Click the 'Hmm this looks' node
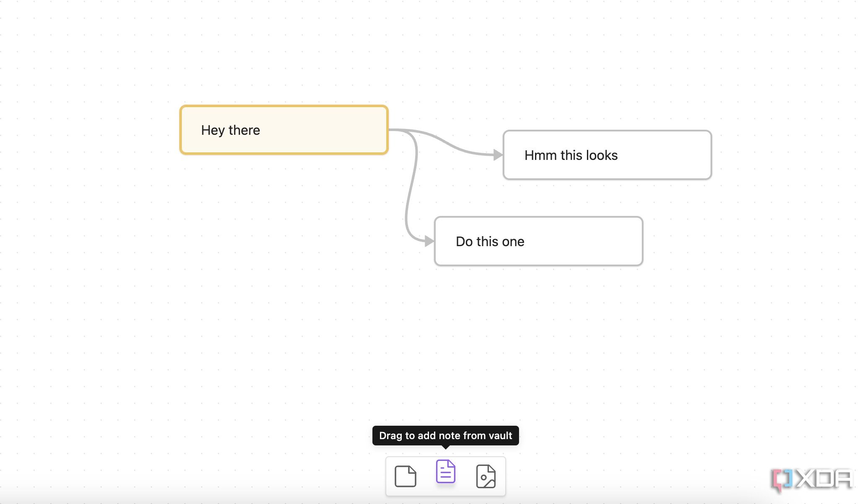Image resolution: width=863 pixels, height=504 pixels. 605,154
